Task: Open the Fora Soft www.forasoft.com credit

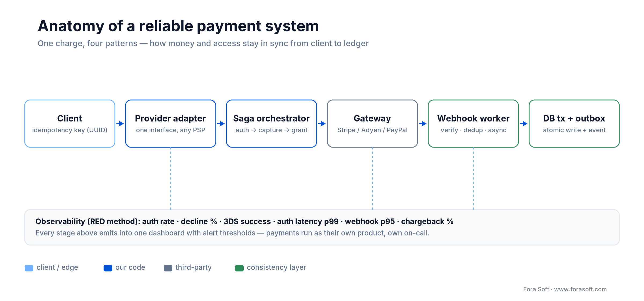Action: point(565,289)
